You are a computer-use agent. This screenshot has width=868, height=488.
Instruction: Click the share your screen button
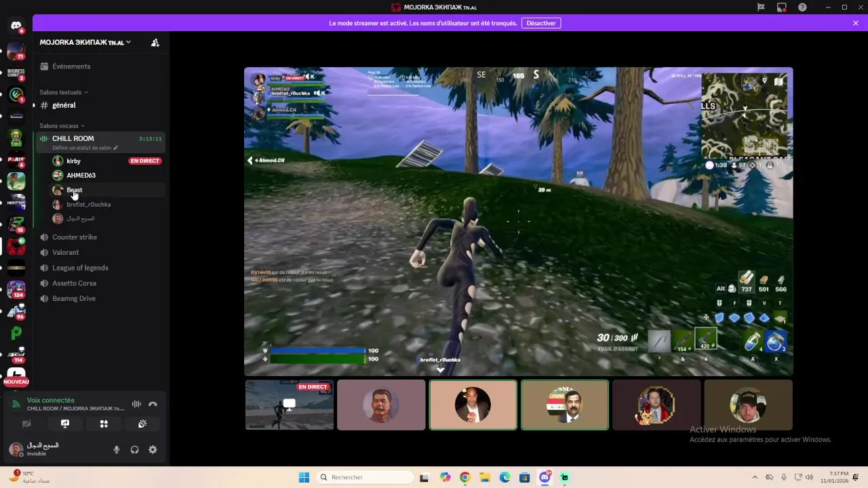click(65, 424)
